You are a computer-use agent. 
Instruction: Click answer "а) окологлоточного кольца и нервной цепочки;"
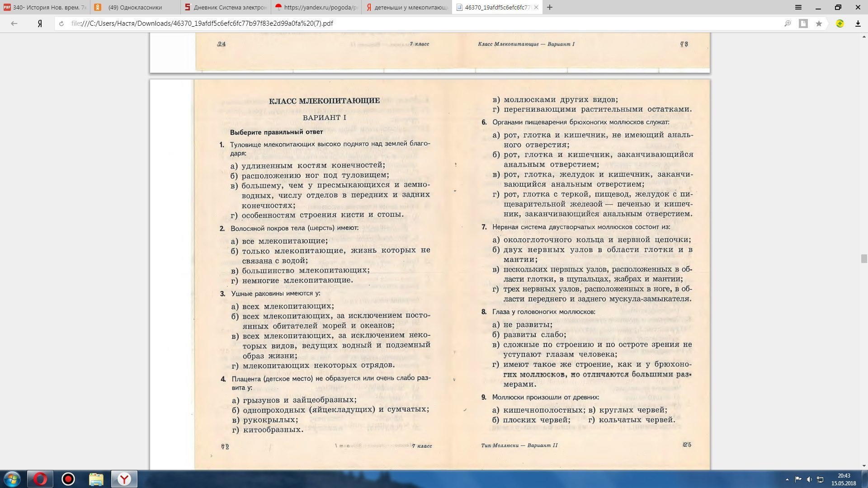click(592, 240)
